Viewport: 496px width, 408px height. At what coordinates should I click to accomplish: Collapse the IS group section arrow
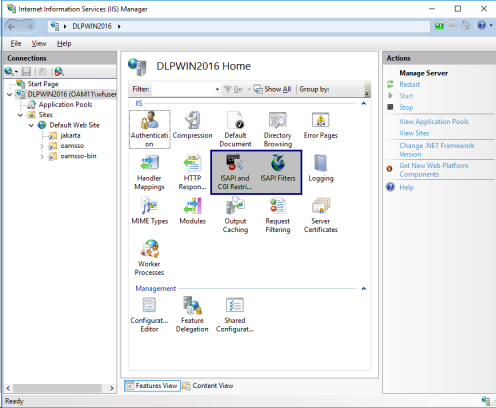[364, 104]
